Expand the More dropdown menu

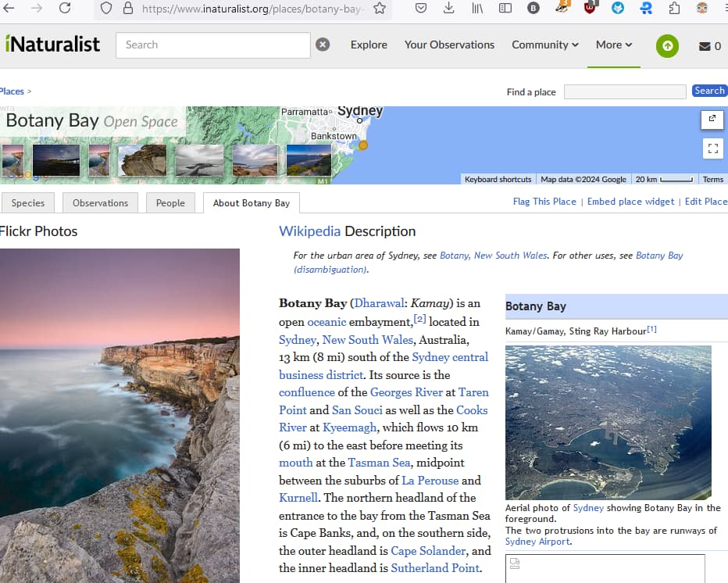click(614, 45)
